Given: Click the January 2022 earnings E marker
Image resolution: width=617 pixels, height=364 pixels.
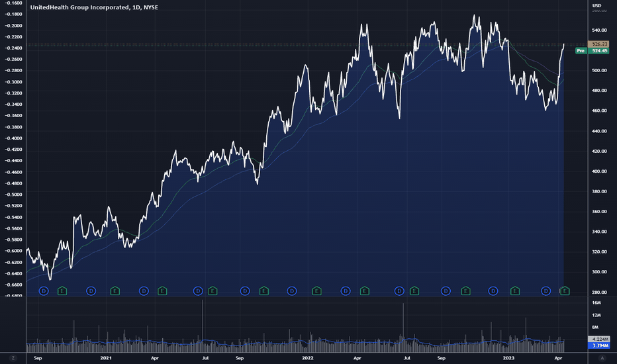Looking at the screenshot, I should 316,291.
